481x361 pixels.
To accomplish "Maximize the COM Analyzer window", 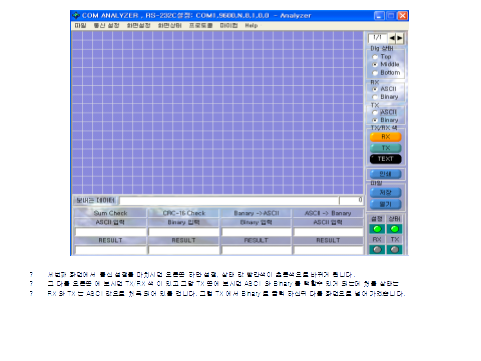I will tap(391, 15).
